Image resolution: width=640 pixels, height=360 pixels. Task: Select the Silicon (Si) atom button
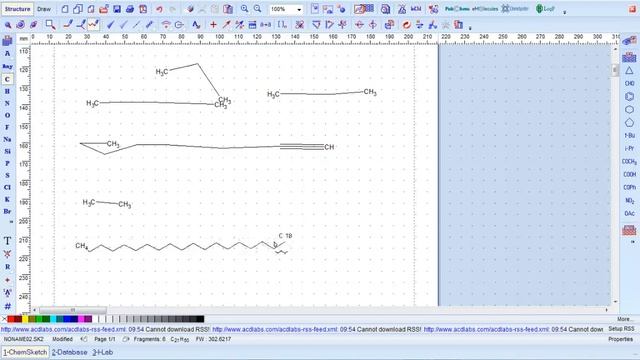7,151
